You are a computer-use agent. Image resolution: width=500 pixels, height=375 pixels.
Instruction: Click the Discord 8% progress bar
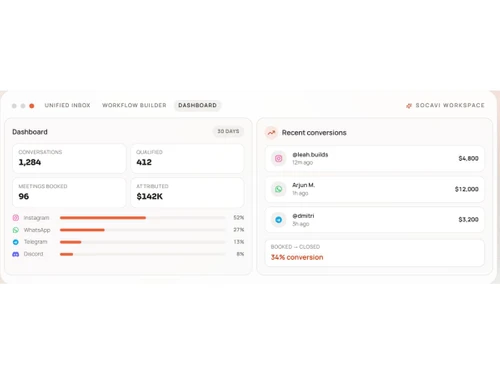pos(143,254)
